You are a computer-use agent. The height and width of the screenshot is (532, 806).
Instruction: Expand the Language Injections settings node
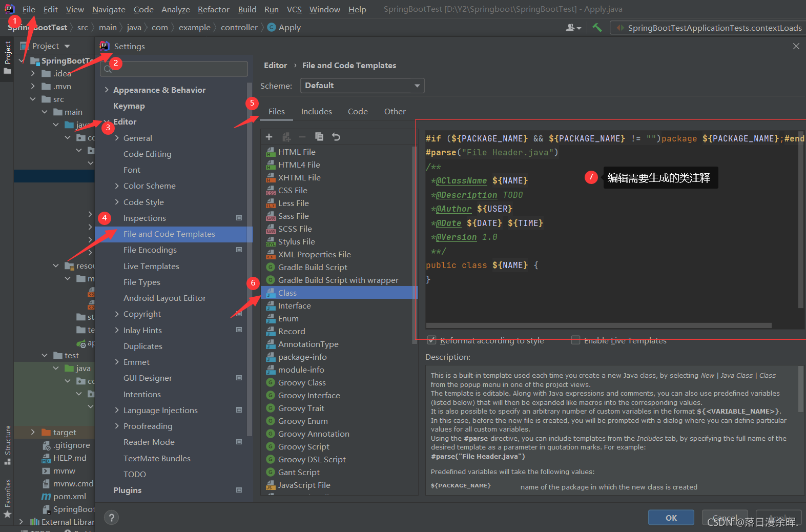[x=117, y=410]
